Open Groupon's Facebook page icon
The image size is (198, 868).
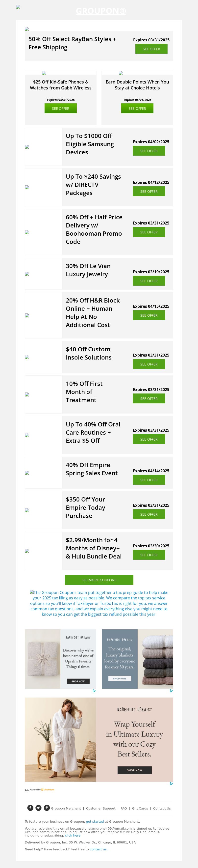(30, 808)
